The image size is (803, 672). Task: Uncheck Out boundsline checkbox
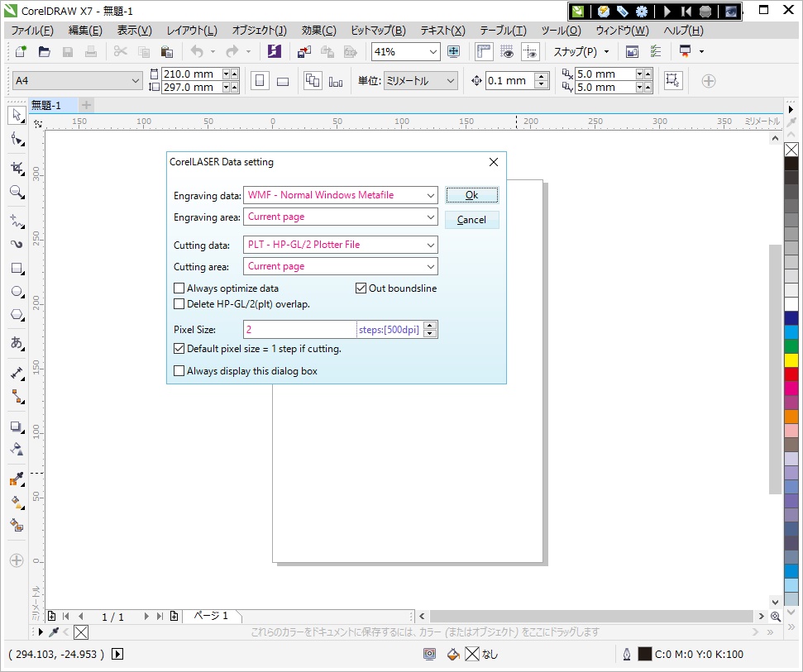pyautogui.click(x=361, y=288)
